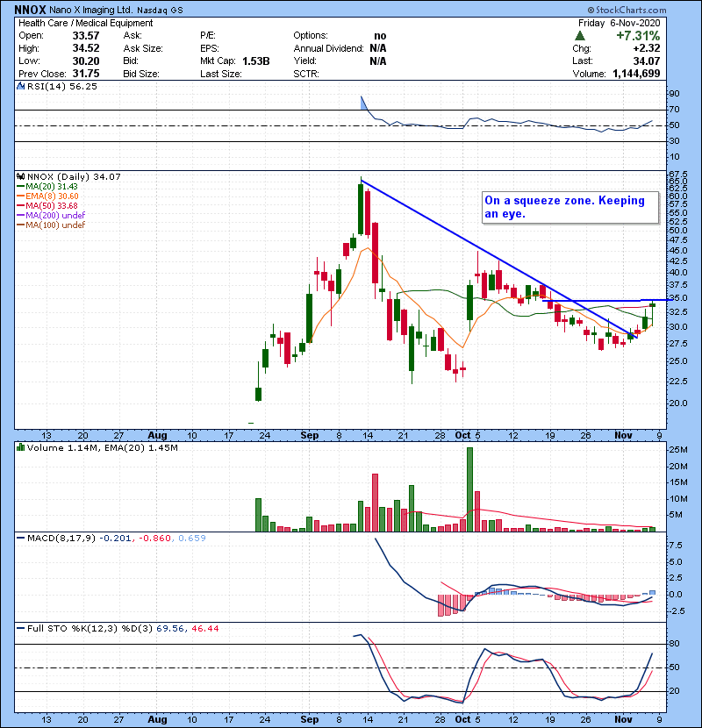This screenshot has width=702, height=728.
Task: Click the NNOX (Daily) candlestick icon
Action: click(20, 176)
